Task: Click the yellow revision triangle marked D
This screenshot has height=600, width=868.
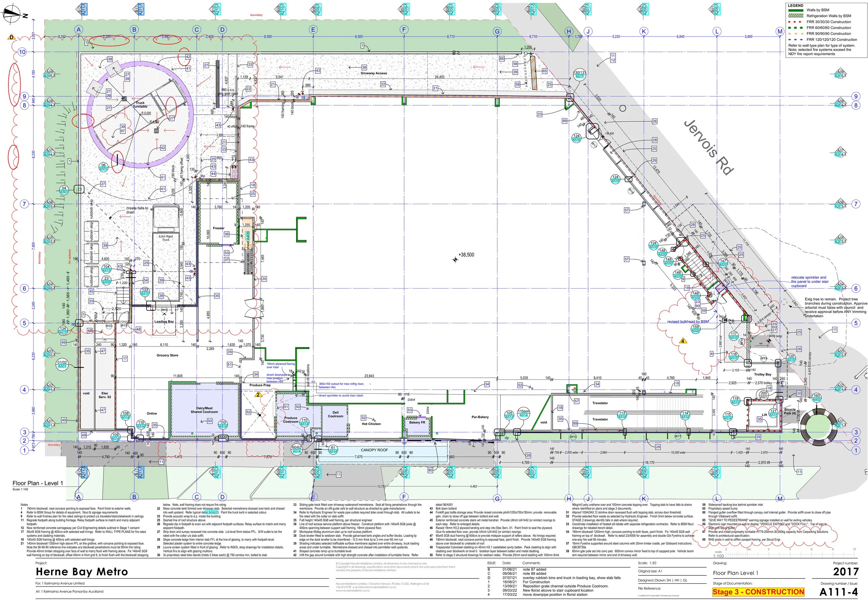Action: pyautogui.click(x=11, y=37)
